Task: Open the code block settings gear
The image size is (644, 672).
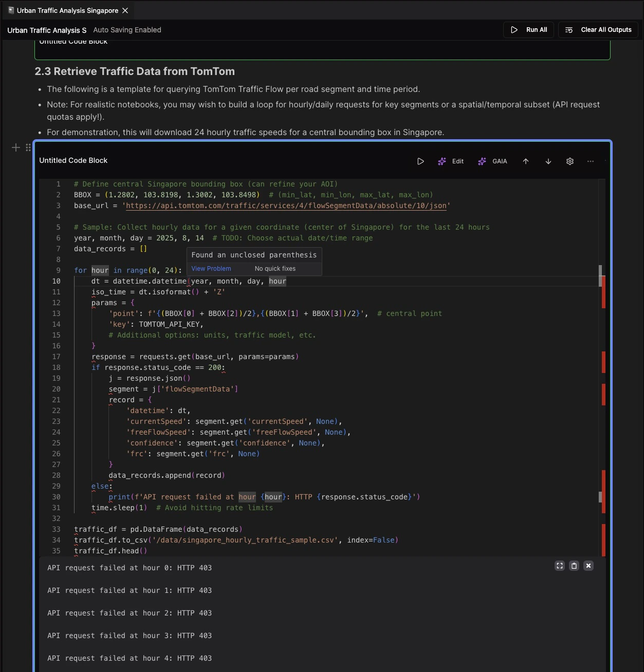Action: (569, 161)
